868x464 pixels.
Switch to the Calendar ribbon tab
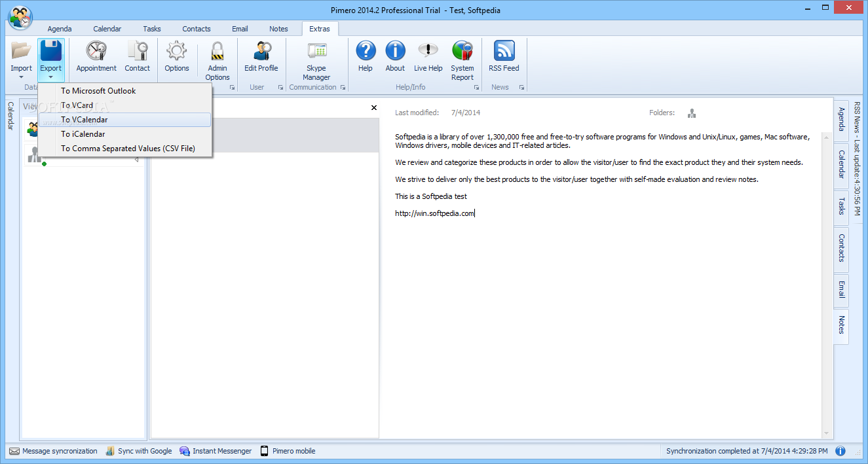click(107, 29)
